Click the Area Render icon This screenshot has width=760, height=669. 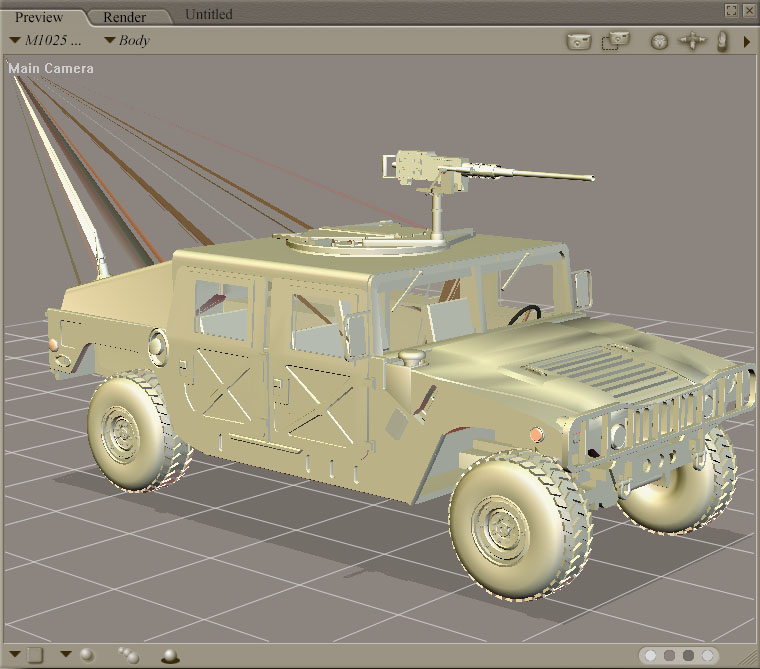[614, 41]
